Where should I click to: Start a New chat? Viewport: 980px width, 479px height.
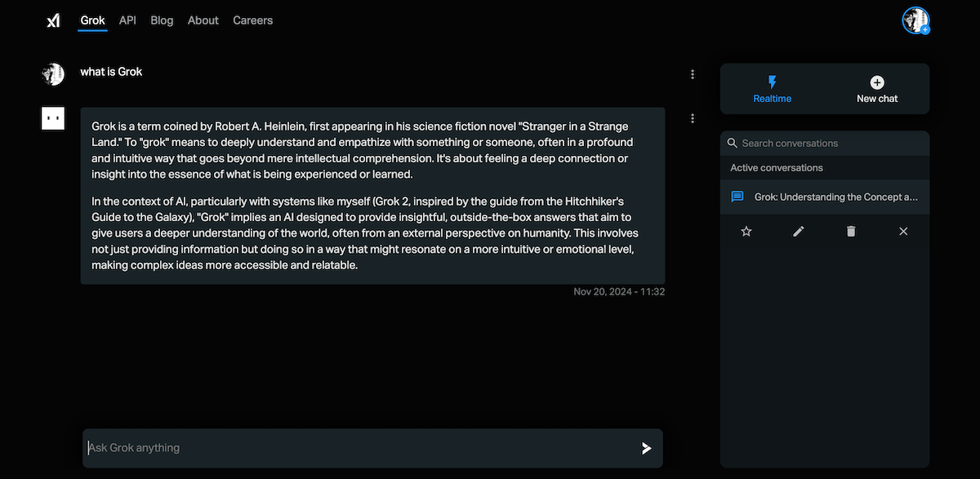pyautogui.click(x=876, y=90)
